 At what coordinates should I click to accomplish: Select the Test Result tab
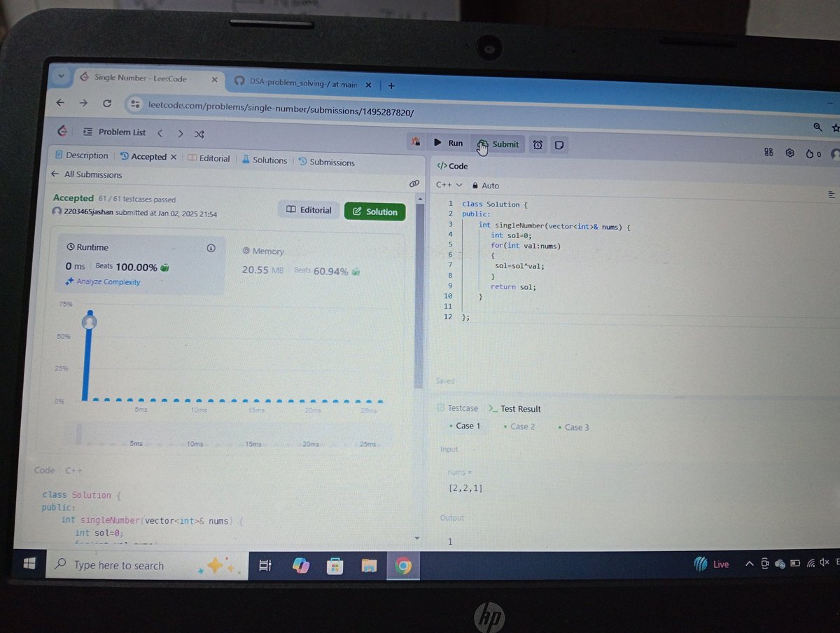[514, 408]
